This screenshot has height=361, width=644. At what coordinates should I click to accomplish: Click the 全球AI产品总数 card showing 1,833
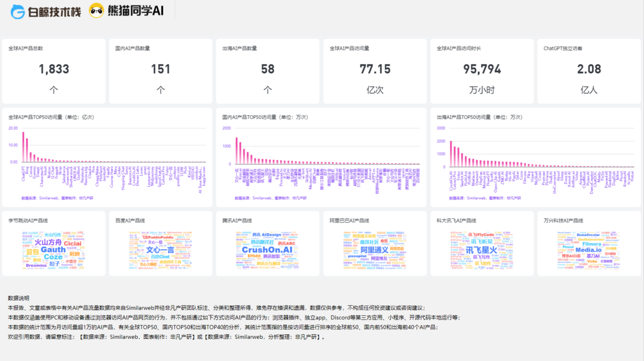click(x=53, y=70)
